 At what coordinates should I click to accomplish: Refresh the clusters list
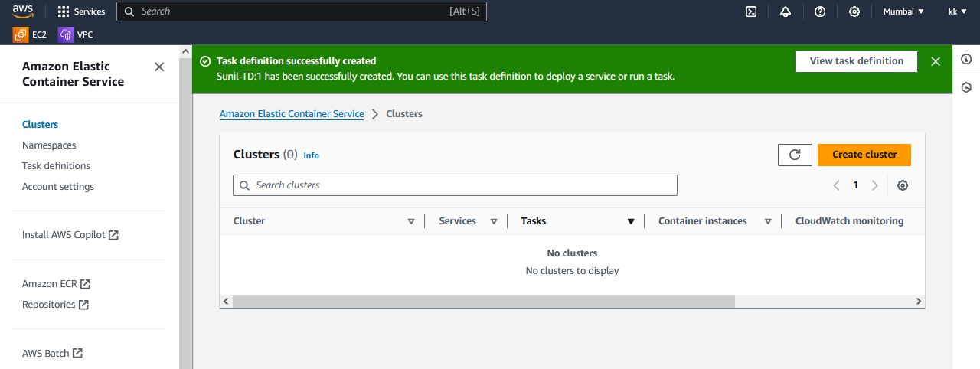(x=795, y=155)
